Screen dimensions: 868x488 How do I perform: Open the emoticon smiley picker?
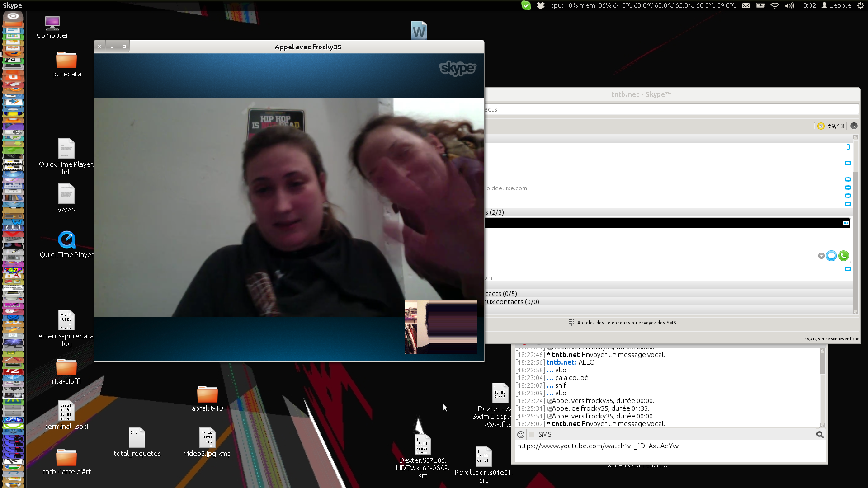coord(521,434)
